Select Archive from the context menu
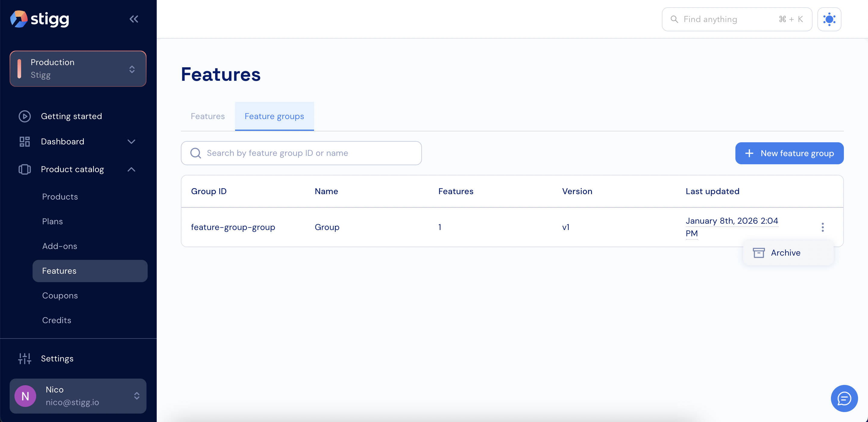 [785, 253]
